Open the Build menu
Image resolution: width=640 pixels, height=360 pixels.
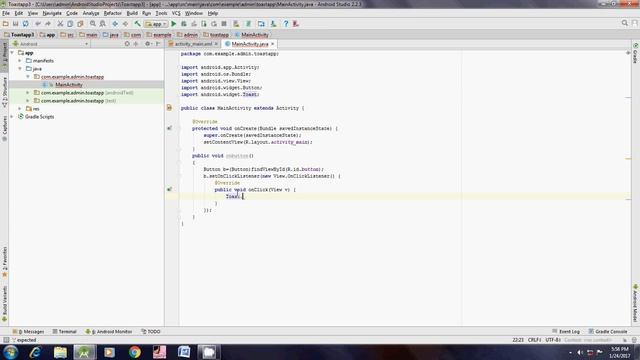click(132, 13)
